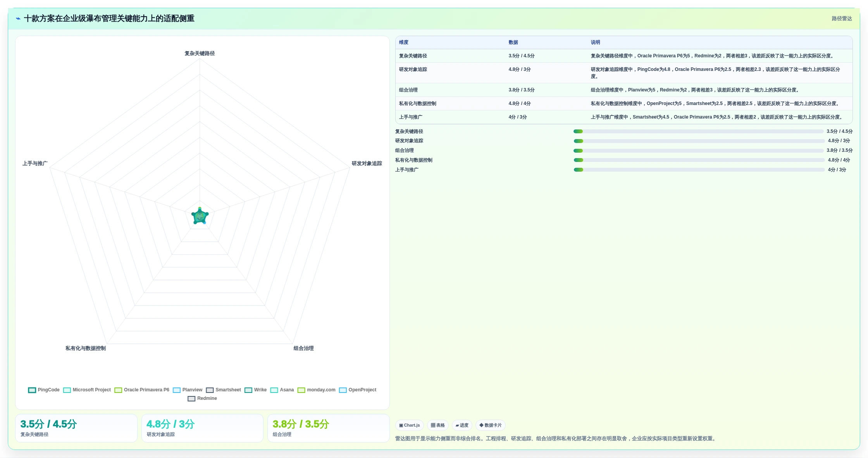
Task: Toggle Smartsheet legend entry
Action: pos(224,390)
